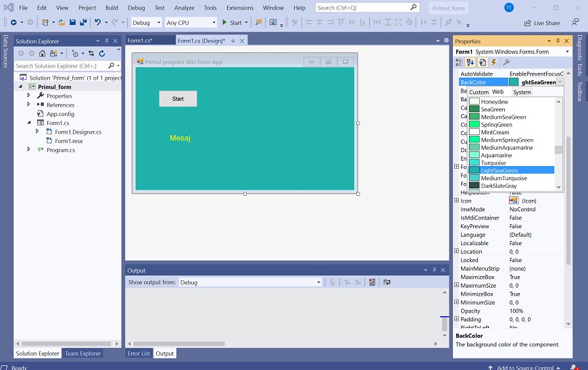Open Property Pages wrench icon
The image size is (588, 370).
click(x=506, y=63)
